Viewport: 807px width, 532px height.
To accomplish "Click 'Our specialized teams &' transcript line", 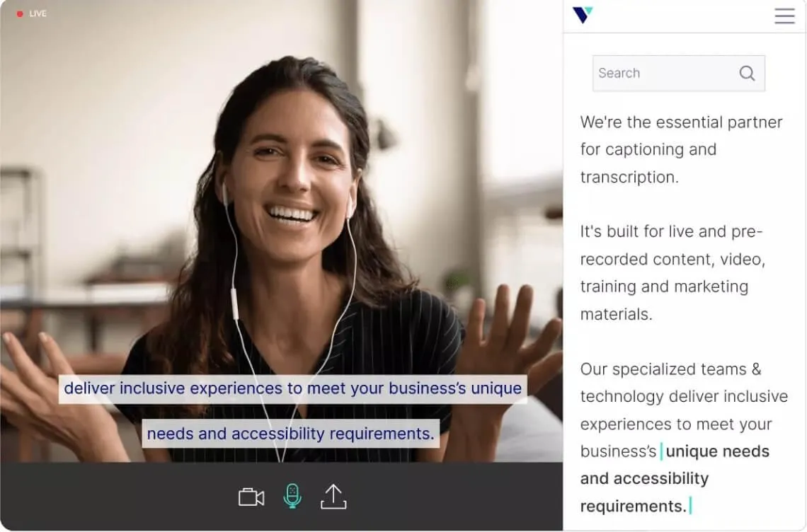I will pos(670,369).
